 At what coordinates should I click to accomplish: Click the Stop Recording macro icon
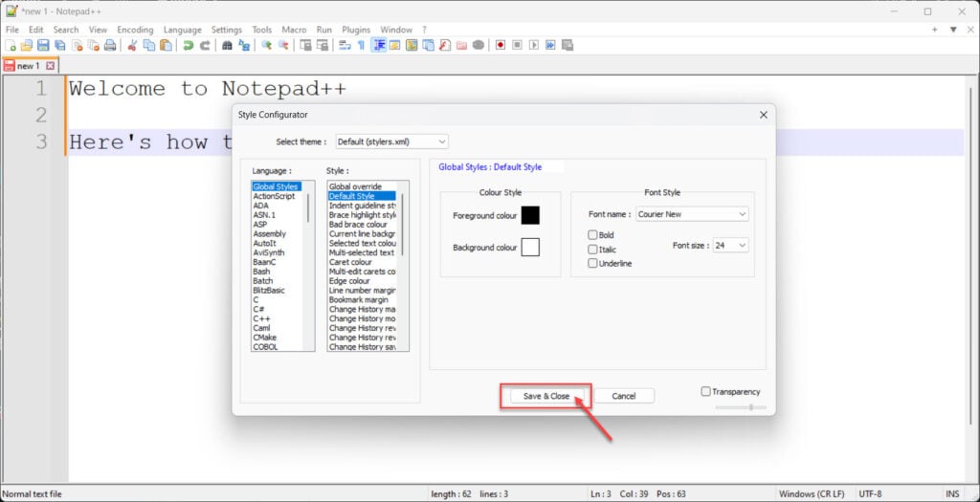517,45
